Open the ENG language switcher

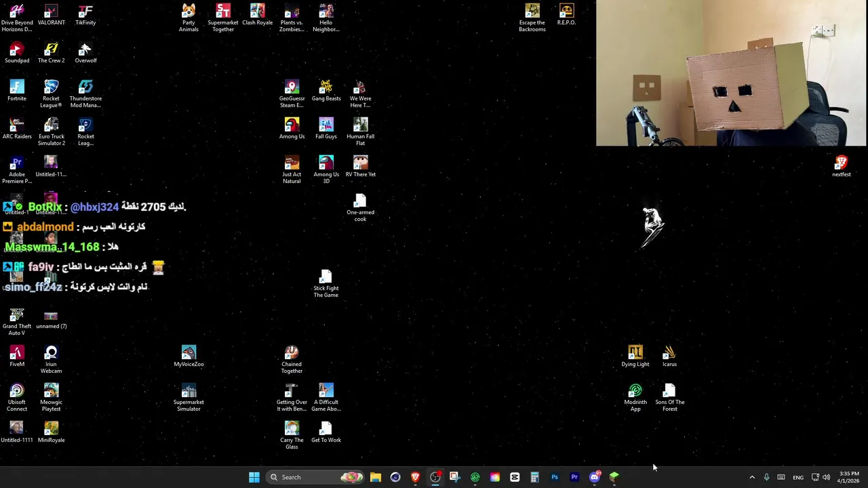tap(798, 477)
